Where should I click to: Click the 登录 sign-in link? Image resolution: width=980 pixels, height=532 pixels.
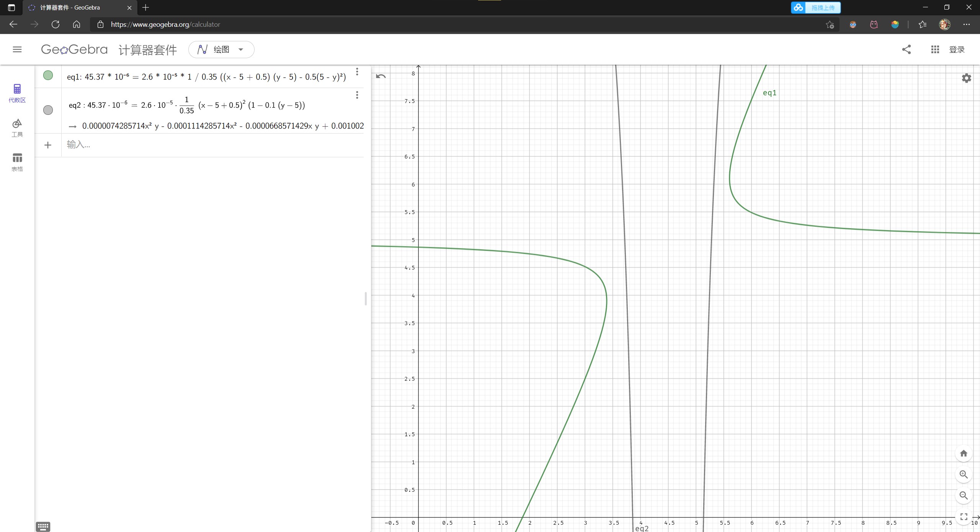click(x=957, y=49)
